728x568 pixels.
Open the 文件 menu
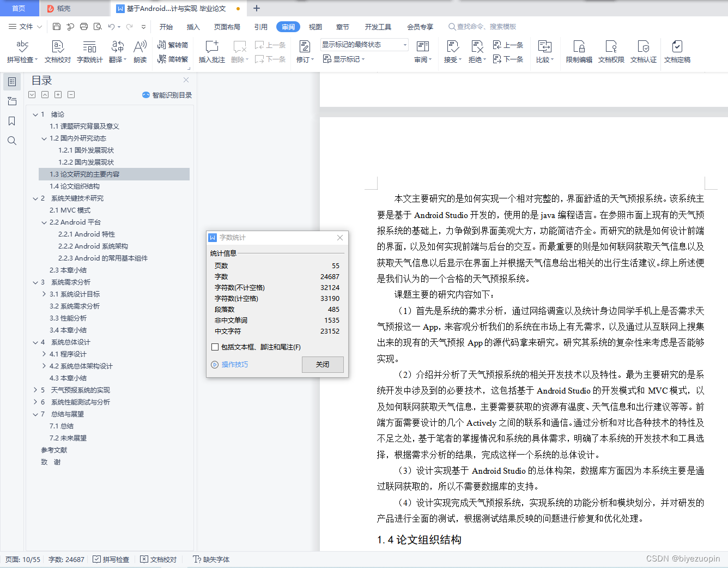25,26
